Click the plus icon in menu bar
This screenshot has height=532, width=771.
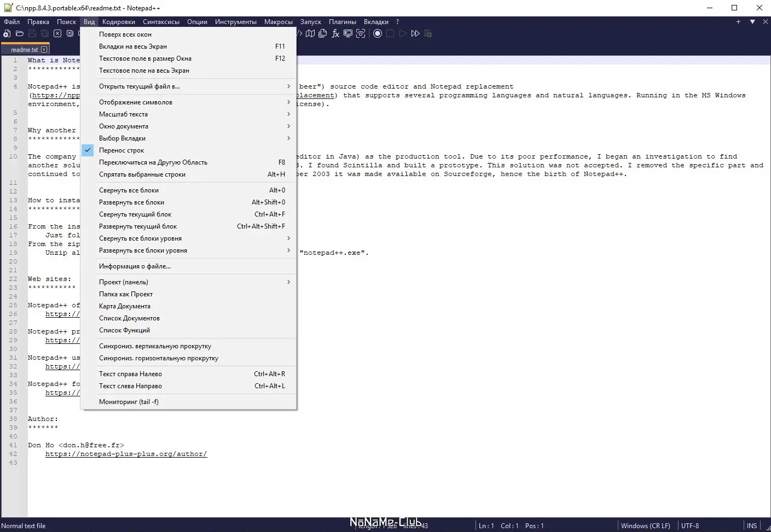[738, 22]
